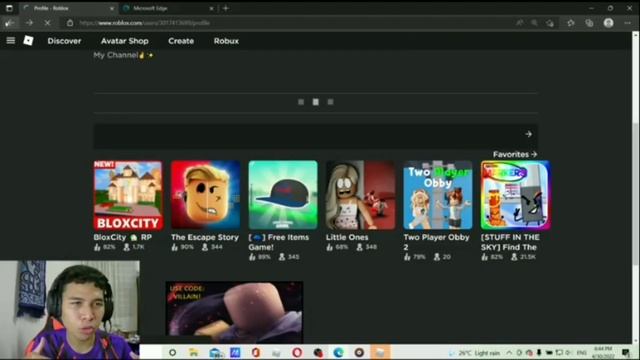Open the STUFF IN THE SKY game thumbnail

[x=516, y=195]
